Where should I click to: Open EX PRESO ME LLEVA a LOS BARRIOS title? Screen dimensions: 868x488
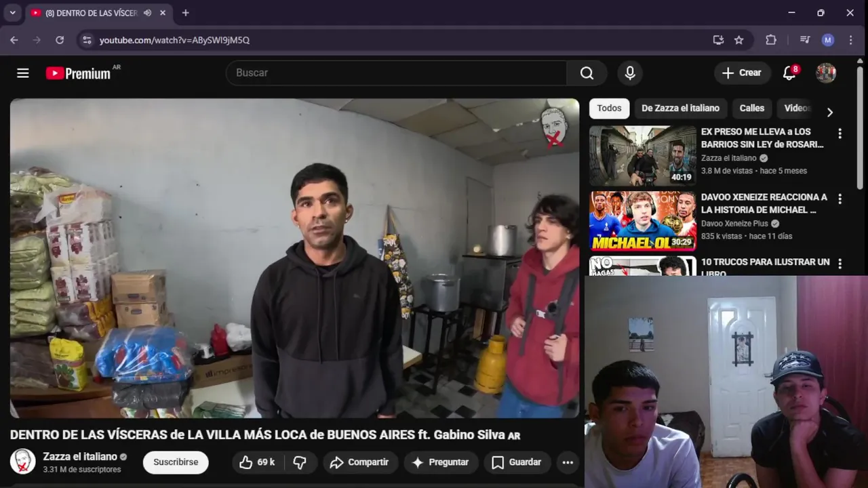click(x=762, y=138)
